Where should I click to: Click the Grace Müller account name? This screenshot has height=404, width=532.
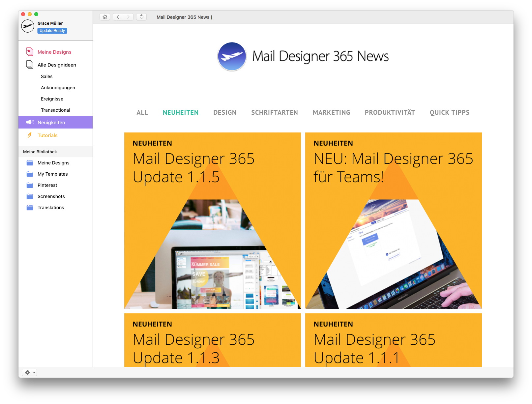[x=50, y=23]
